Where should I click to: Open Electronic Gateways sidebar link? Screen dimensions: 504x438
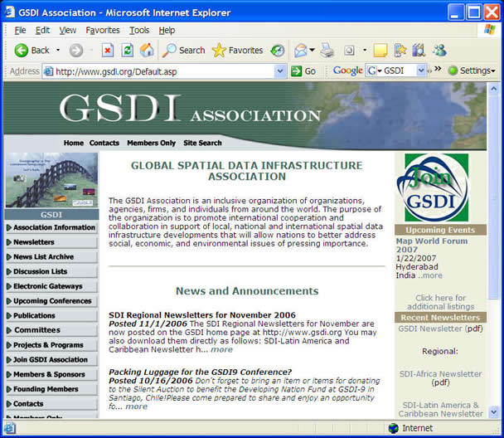click(51, 286)
